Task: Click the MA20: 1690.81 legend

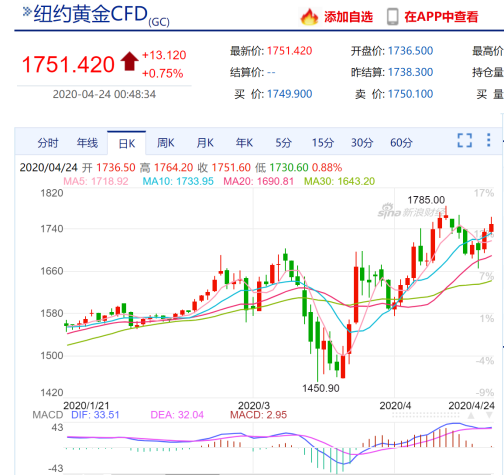Action: pyautogui.click(x=258, y=181)
